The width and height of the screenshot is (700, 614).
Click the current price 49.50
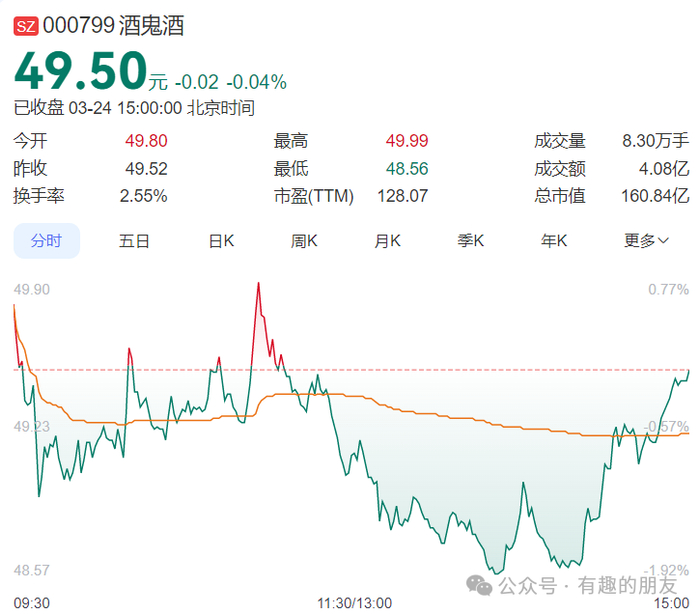pos(81,71)
